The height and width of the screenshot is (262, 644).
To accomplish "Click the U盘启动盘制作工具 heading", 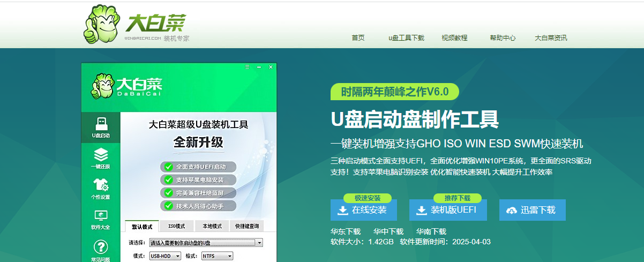I will point(415,119).
